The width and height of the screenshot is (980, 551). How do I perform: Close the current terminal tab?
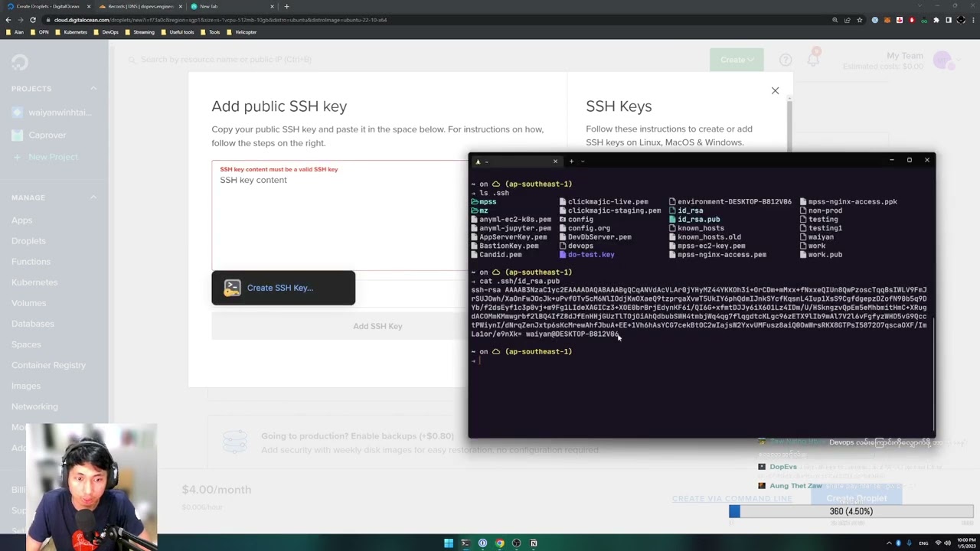[x=555, y=161]
